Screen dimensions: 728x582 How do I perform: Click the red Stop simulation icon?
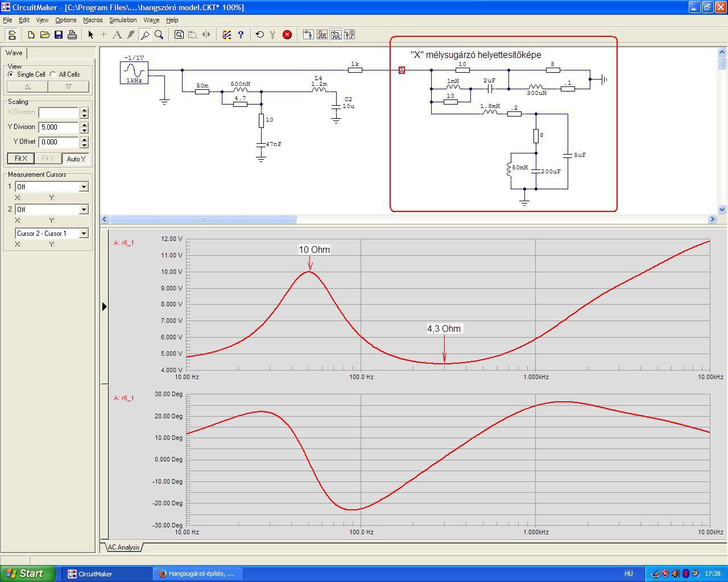[287, 35]
